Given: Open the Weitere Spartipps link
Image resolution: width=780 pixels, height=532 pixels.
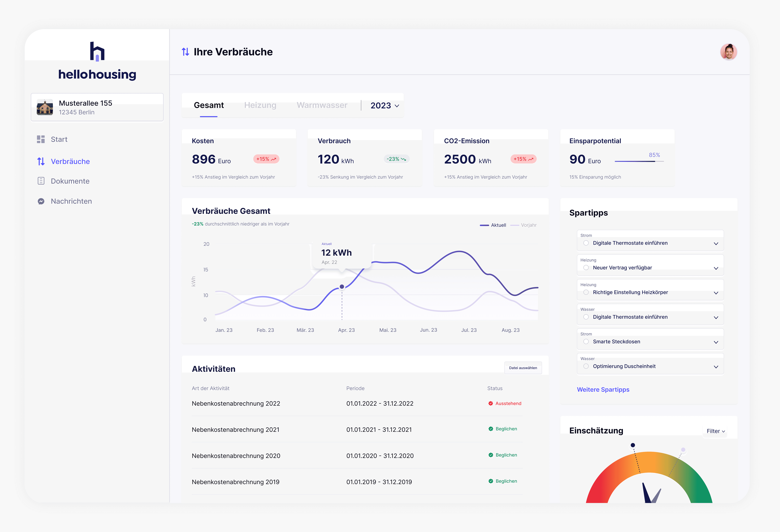Looking at the screenshot, I should tap(603, 390).
